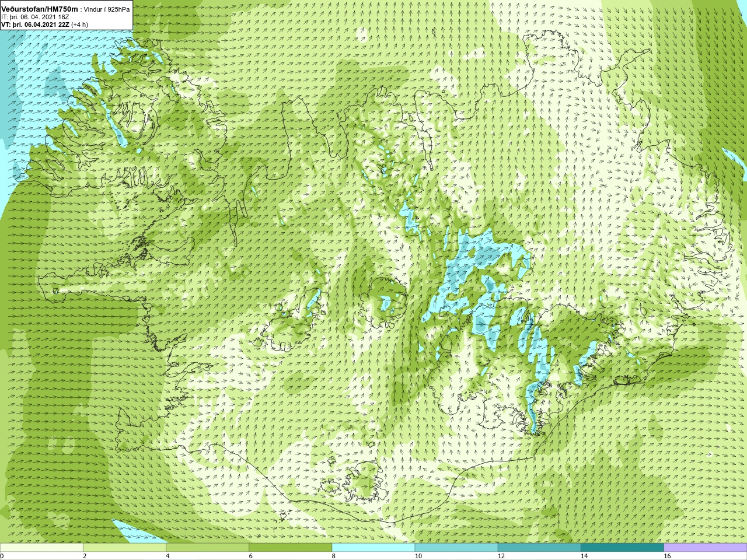The width and height of the screenshot is (747, 560).
Task: Pick the teal 12–14 legend swatch
Action: tap(539, 548)
